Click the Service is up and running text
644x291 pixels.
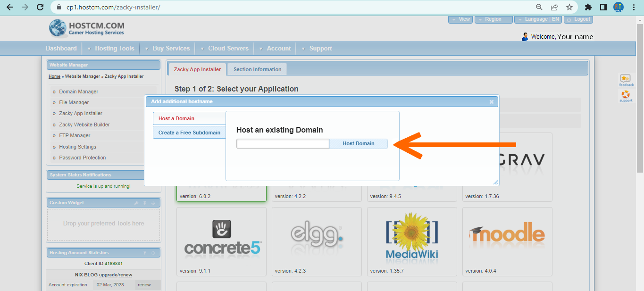(x=103, y=186)
